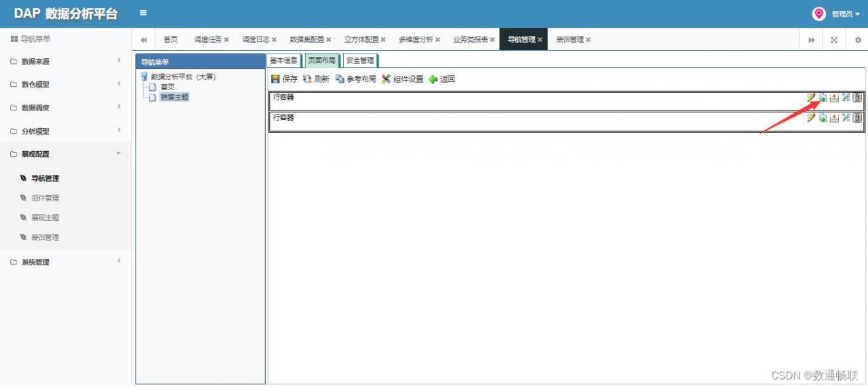Click the split-layout icon in second 行容器 row

click(846, 118)
